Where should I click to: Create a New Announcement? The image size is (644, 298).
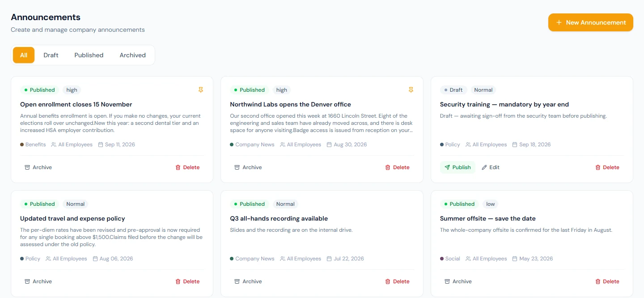point(591,22)
